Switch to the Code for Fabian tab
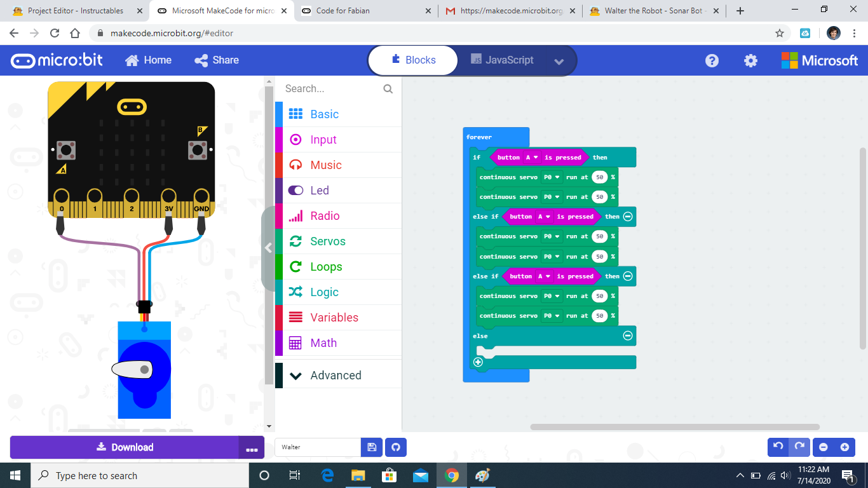 pyautogui.click(x=365, y=11)
